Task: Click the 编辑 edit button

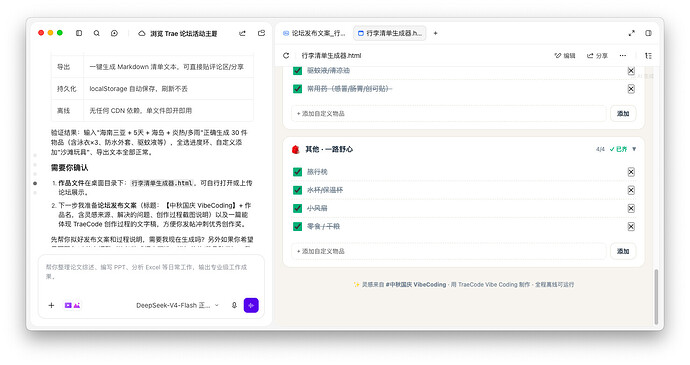Action: pyautogui.click(x=565, y=55)
